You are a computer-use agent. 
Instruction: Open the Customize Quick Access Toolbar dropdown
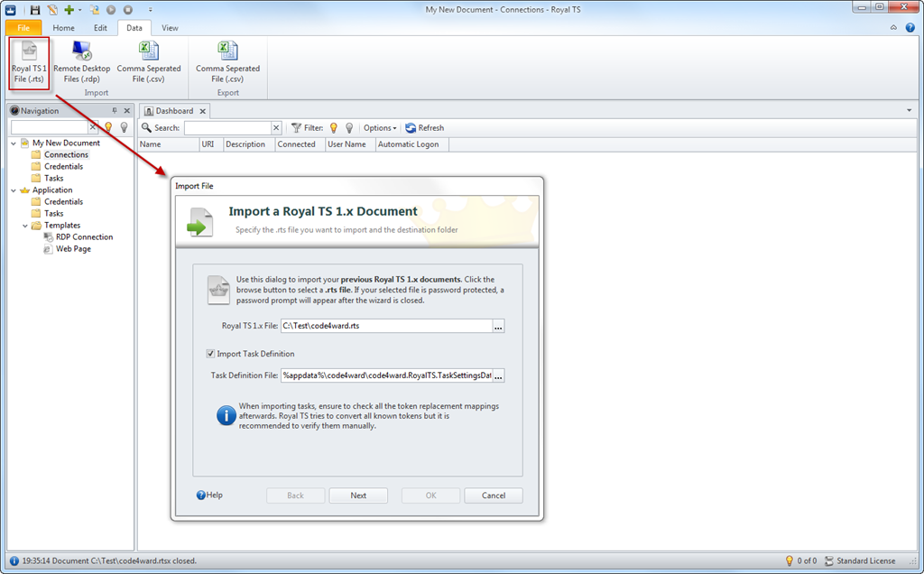point(151,10)
